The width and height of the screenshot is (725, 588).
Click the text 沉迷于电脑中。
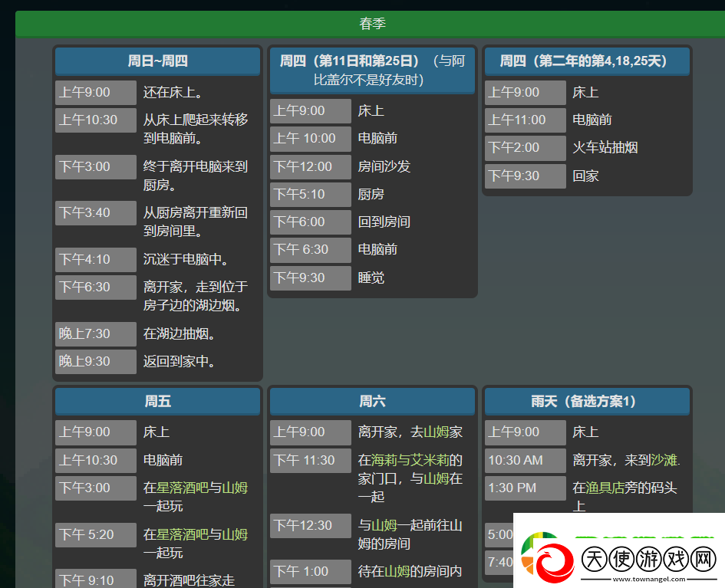tap(186, 259)
